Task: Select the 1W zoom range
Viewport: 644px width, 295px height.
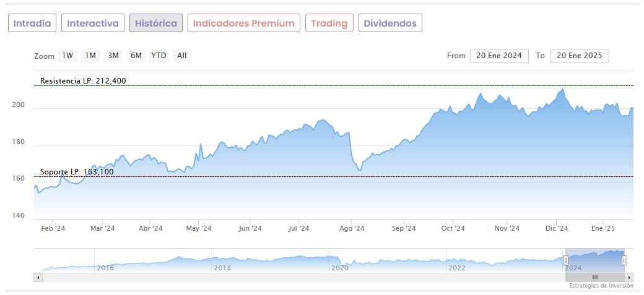Action: [67, 56]
